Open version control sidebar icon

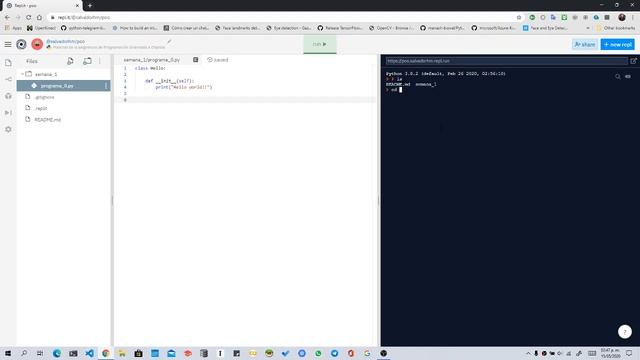(8, 79)
